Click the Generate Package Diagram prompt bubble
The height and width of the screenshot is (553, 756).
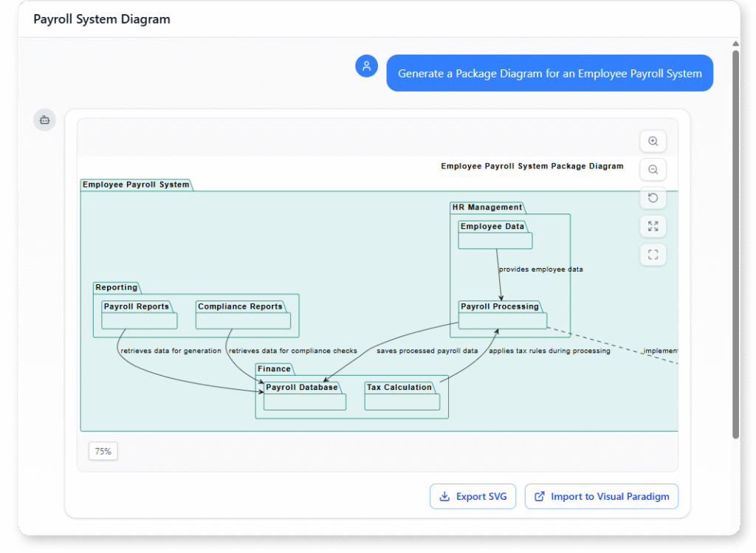pos(549,73)
